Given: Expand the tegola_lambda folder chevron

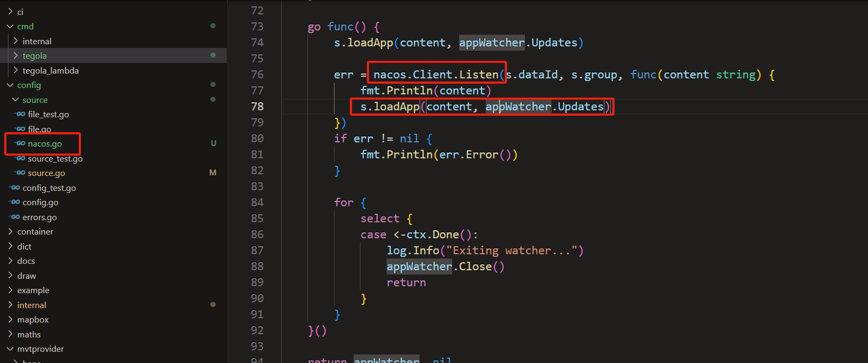Looking at the screenshot, I should pyautogui.click(x=16, y=71).
